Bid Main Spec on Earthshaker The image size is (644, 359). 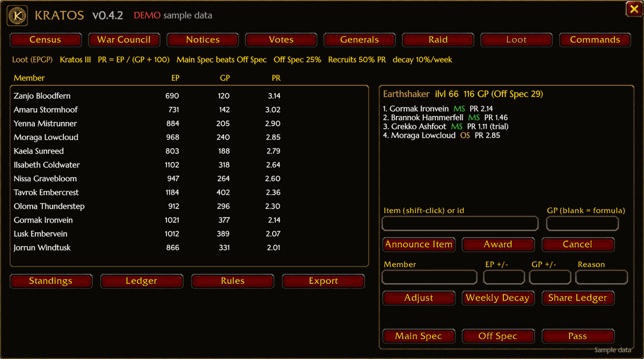pos(419,336)
